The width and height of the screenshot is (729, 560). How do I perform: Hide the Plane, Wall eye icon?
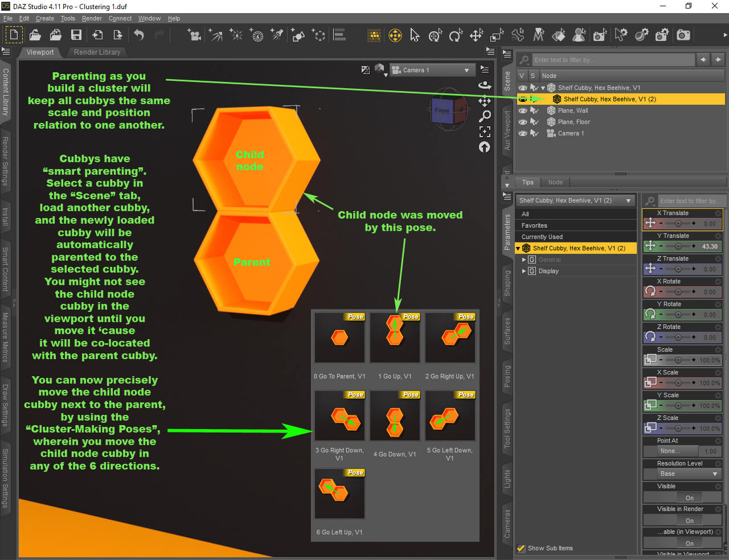click(522, 110)
